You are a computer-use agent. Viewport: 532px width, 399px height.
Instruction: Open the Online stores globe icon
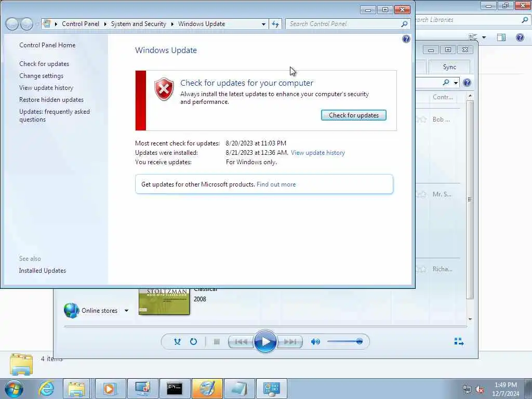pos(71,311)
